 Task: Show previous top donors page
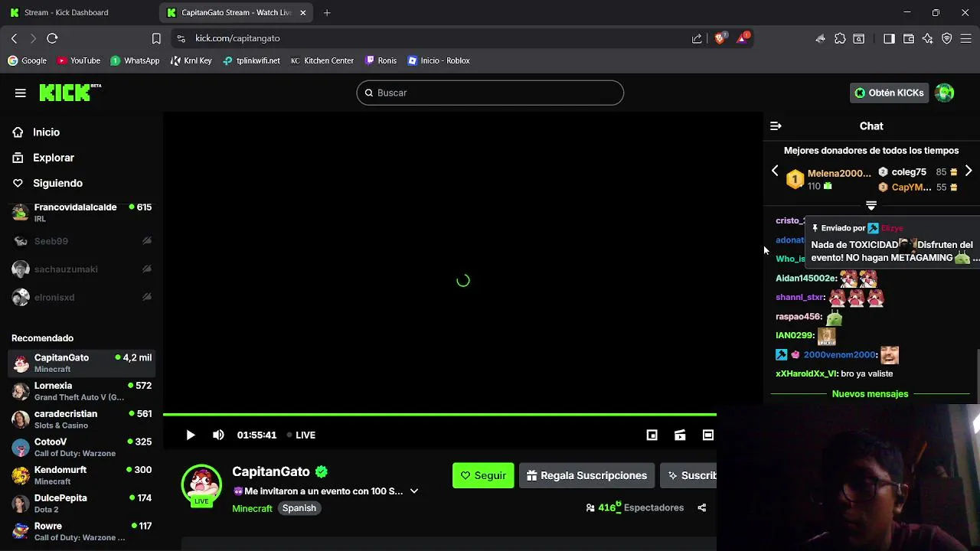pos(775,171)
